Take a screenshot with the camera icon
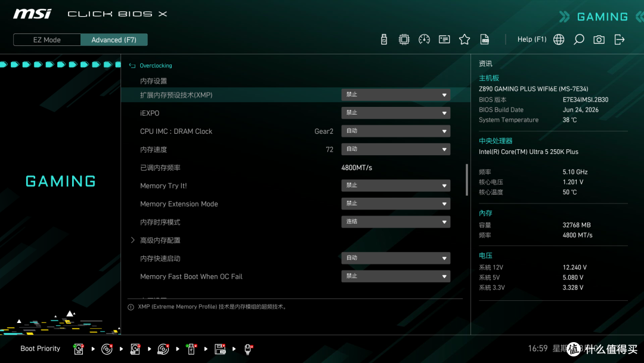The height and width of the screenshot is (363, 644). (599, 39)
